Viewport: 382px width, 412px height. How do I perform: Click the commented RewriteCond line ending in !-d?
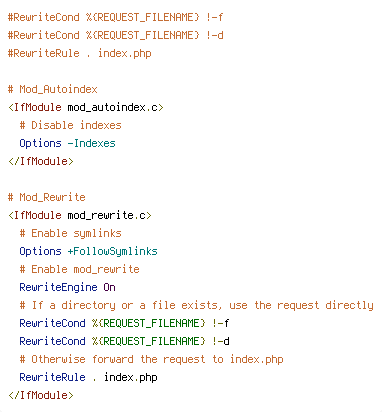pos(115,35)
